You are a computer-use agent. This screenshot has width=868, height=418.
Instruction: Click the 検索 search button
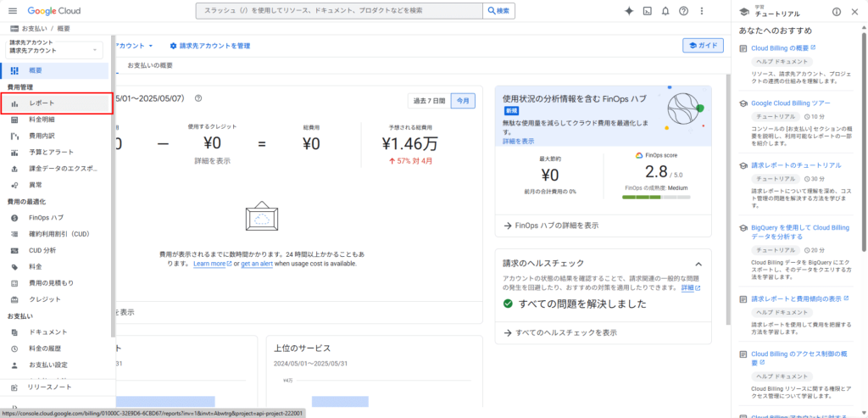(499, 11)
